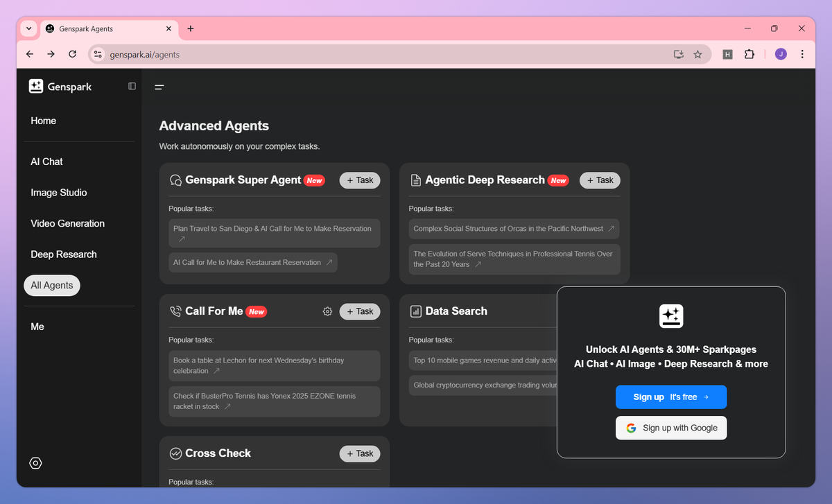Click New badge on Agentic Deep Research
This screenshot has height=504, width=832.
point(558,180)
